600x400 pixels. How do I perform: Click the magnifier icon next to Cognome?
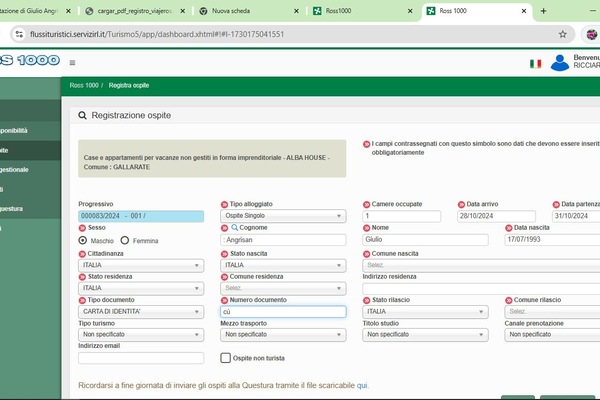pos(224,228)
